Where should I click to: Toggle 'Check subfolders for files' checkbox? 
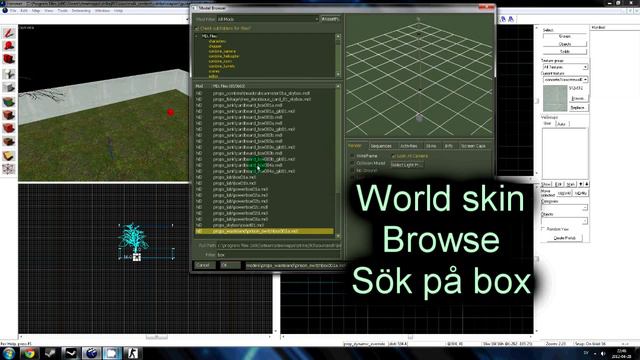(x=197, y=29)
